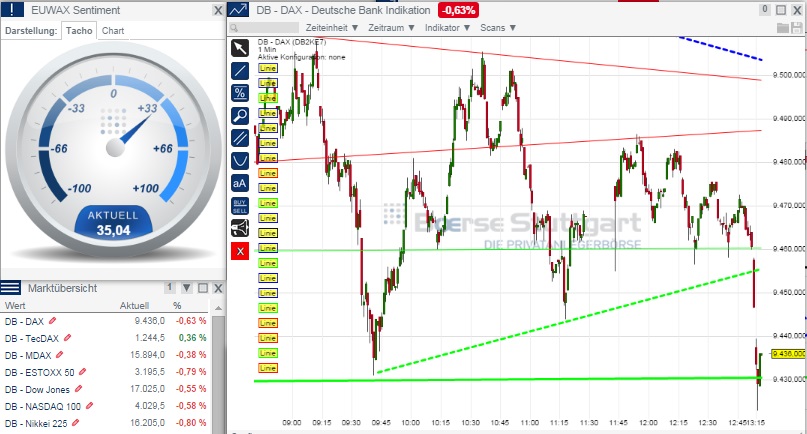Save chart configuration with floppy disk icon
The height and width of the screenshot is (434, 807).
796,28
